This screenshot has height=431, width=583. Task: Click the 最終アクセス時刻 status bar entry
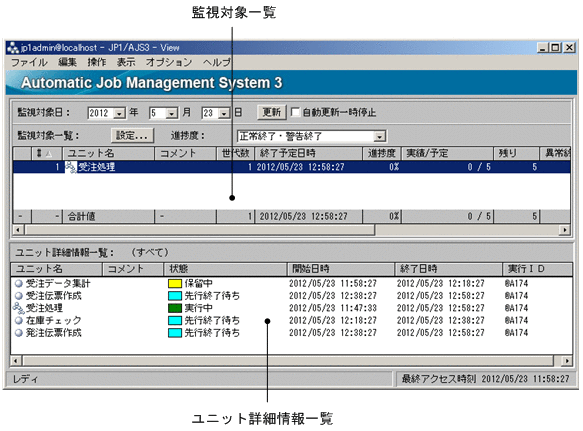485,379
